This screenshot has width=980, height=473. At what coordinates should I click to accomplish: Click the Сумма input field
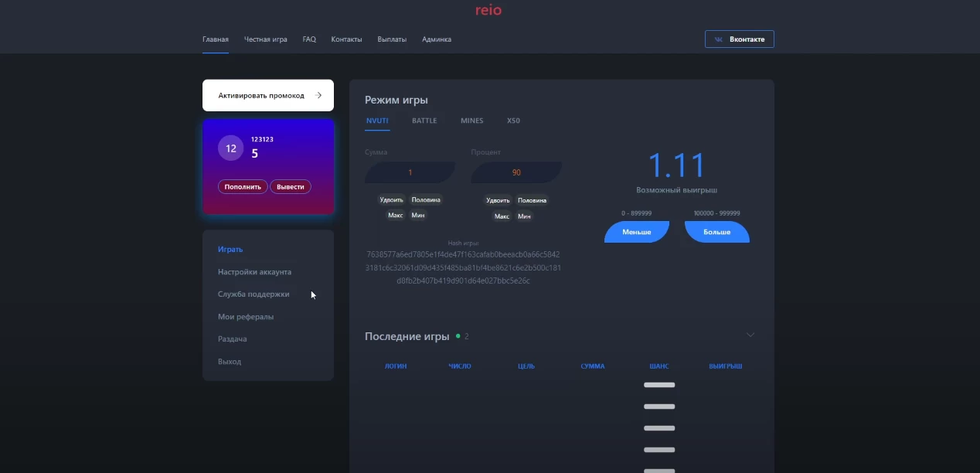point(410,172)
